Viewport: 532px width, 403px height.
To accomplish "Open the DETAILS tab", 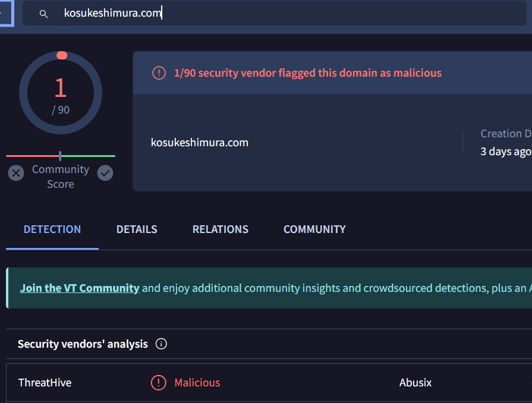I will coord(137,229).
